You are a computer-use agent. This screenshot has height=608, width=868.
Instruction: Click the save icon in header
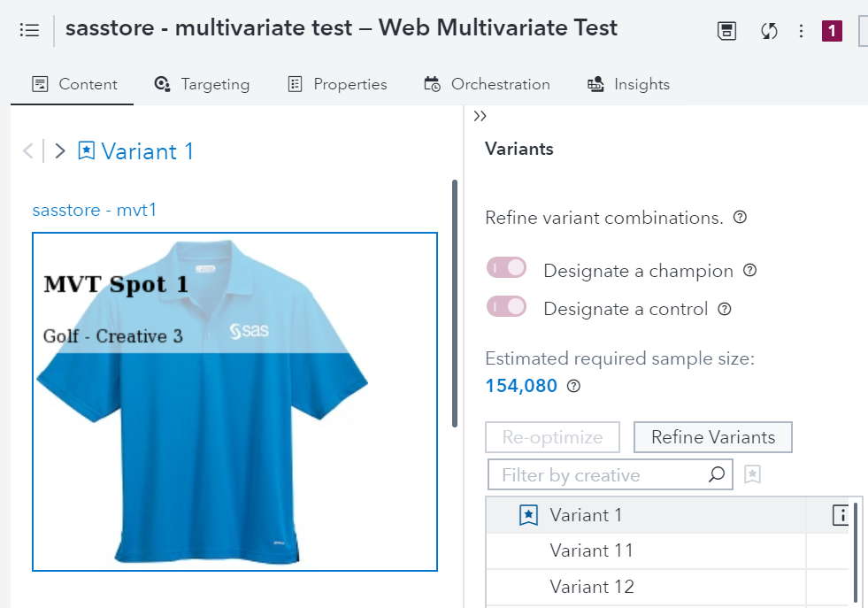(726, 31)
